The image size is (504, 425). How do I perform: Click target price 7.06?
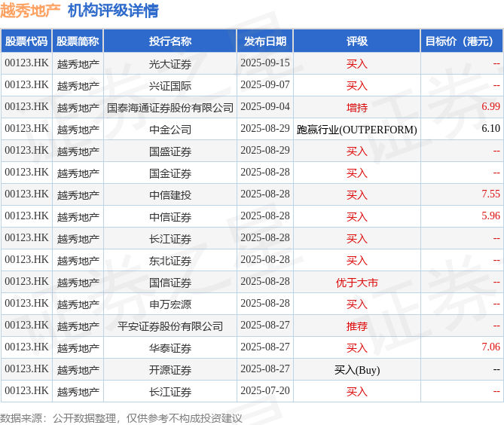click(x=490, y=347)
